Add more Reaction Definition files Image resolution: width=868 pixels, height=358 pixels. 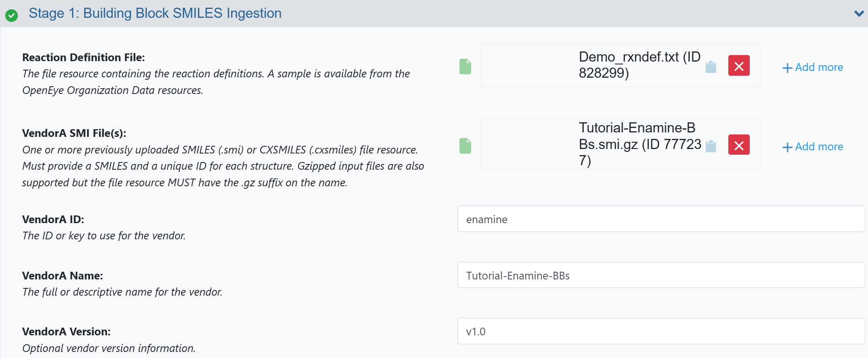[x=819, y=67]
